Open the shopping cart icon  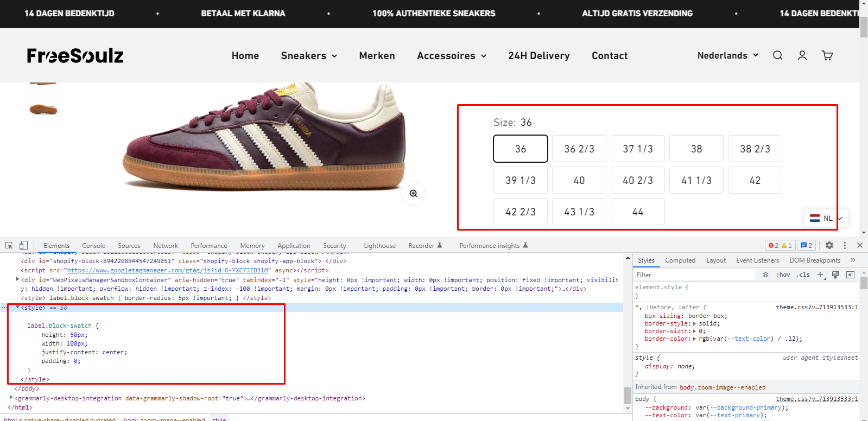coord(827,55)
